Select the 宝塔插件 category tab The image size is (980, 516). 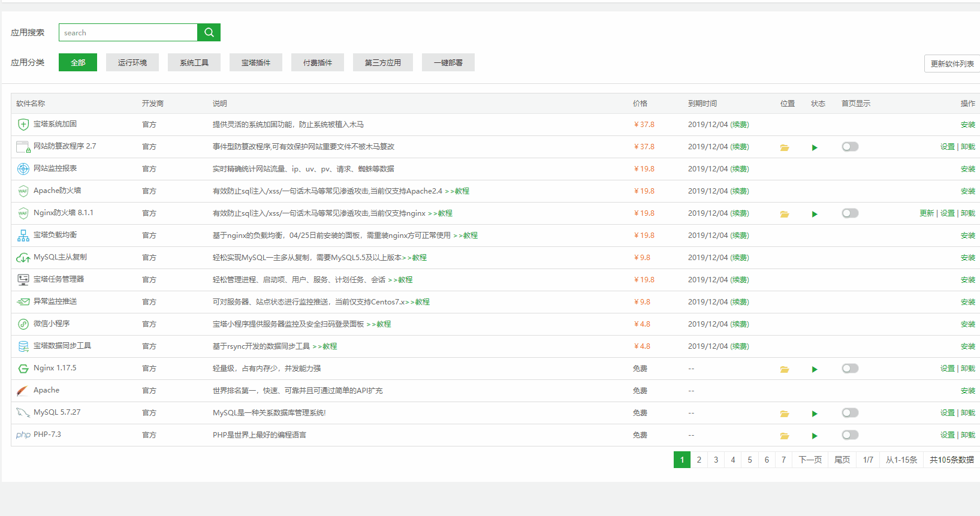(x=256, y=62)
